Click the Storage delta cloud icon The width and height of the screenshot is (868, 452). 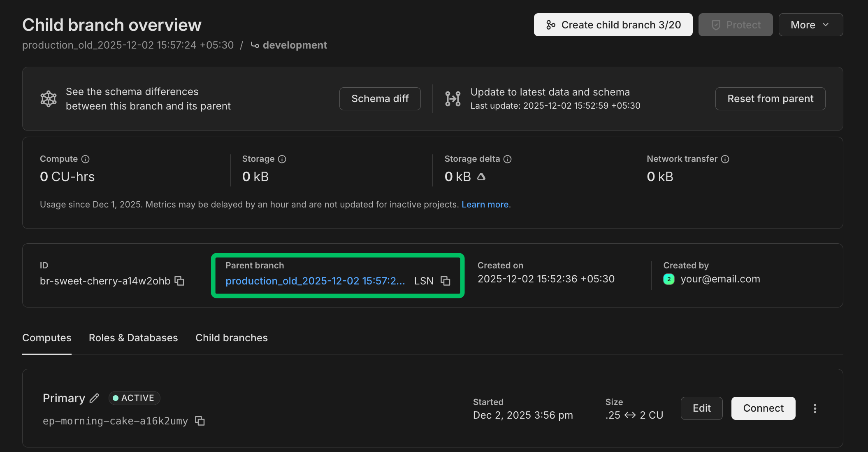coord(481,177)
